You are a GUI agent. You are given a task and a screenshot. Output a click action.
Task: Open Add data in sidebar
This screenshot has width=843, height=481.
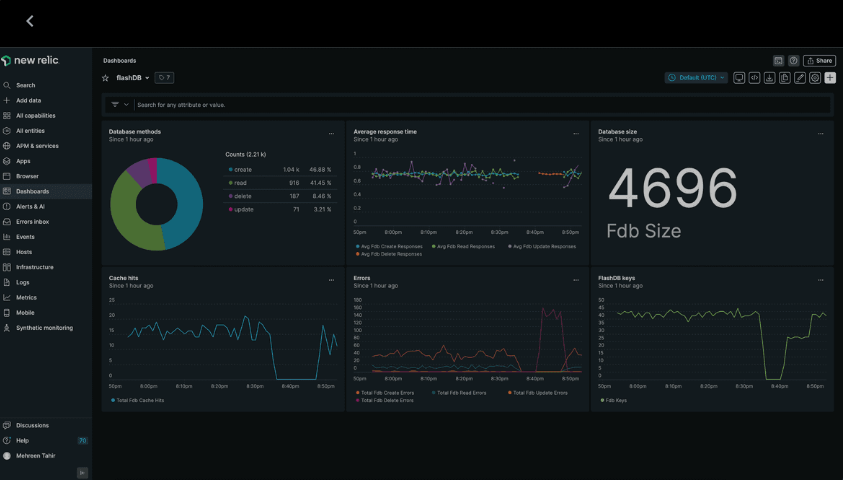pos(28,100)
